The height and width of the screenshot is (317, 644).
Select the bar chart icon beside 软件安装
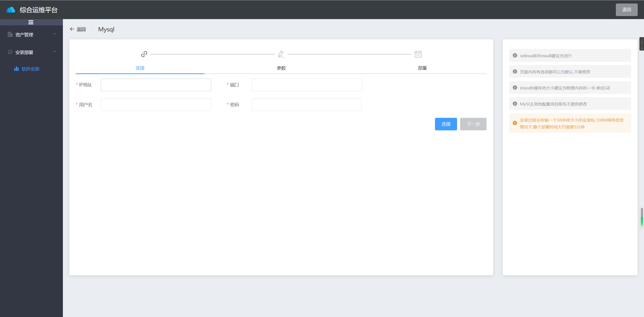tap(16, 69)
